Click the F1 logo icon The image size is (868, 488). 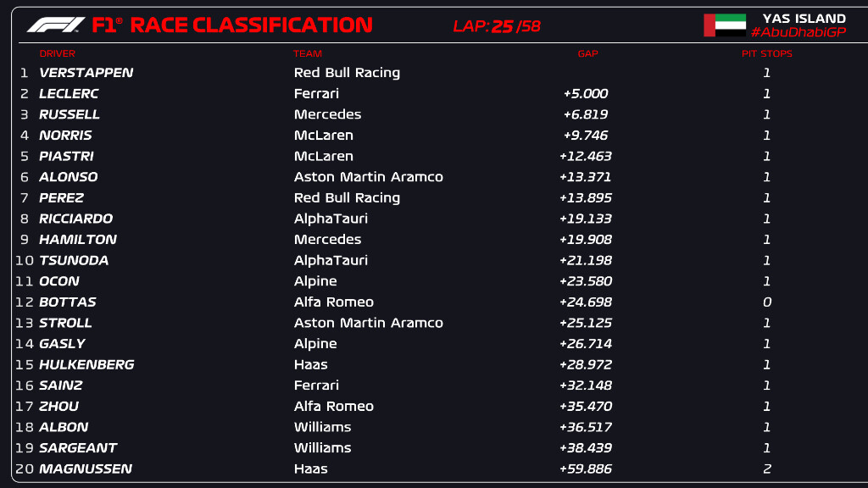point(56,25)
